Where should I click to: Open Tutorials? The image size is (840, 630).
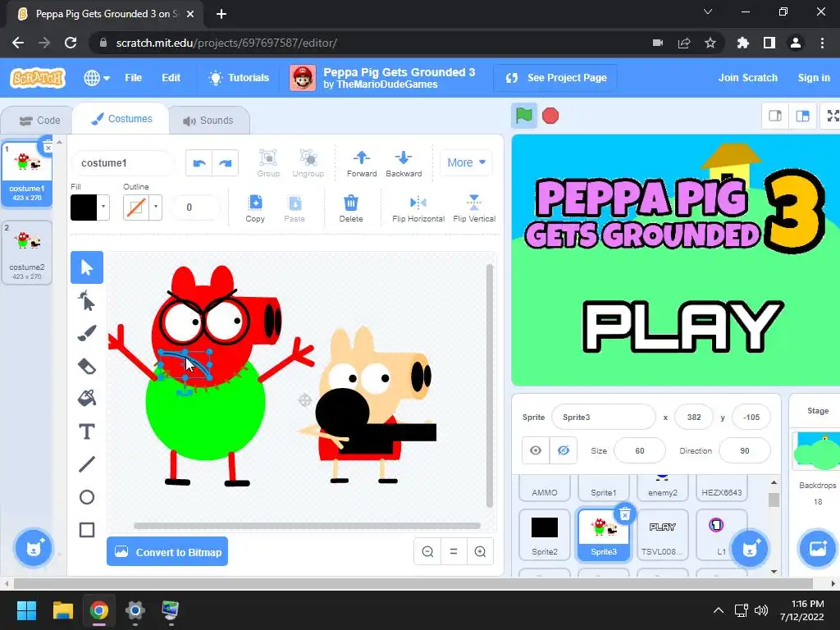click(239, 78)
